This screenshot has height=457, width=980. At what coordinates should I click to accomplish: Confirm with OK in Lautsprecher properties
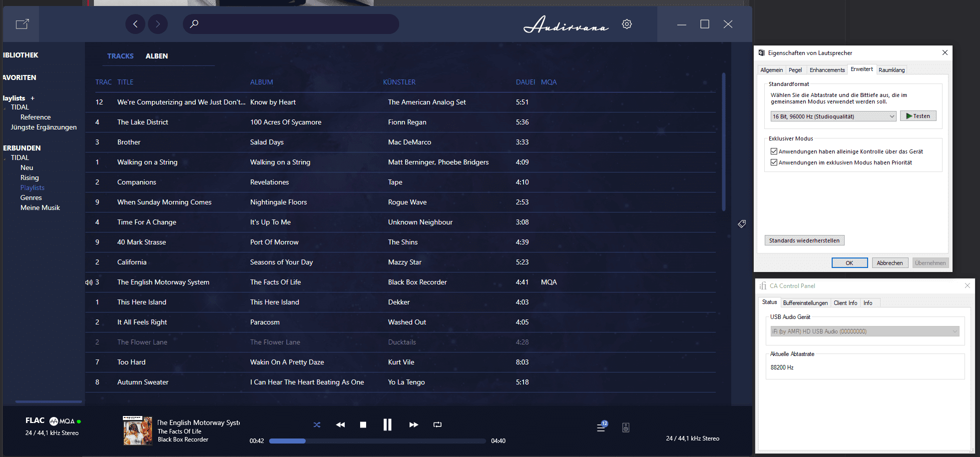850,263
